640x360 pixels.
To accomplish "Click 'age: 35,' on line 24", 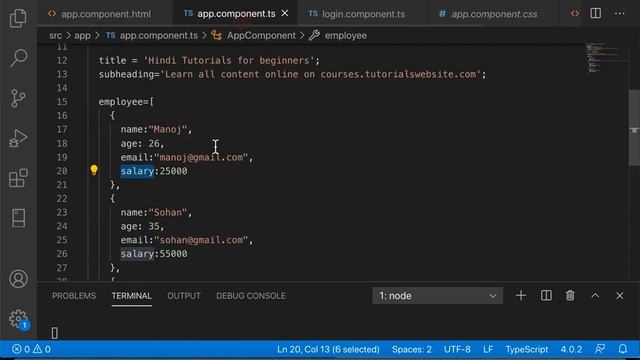I will 142,226.
